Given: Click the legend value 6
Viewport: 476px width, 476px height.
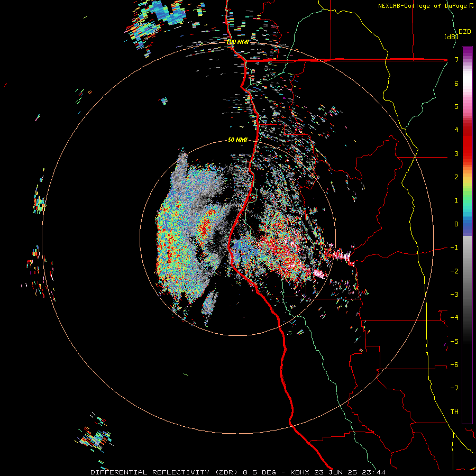Looking at the screenshot, I should click(456, 83).
